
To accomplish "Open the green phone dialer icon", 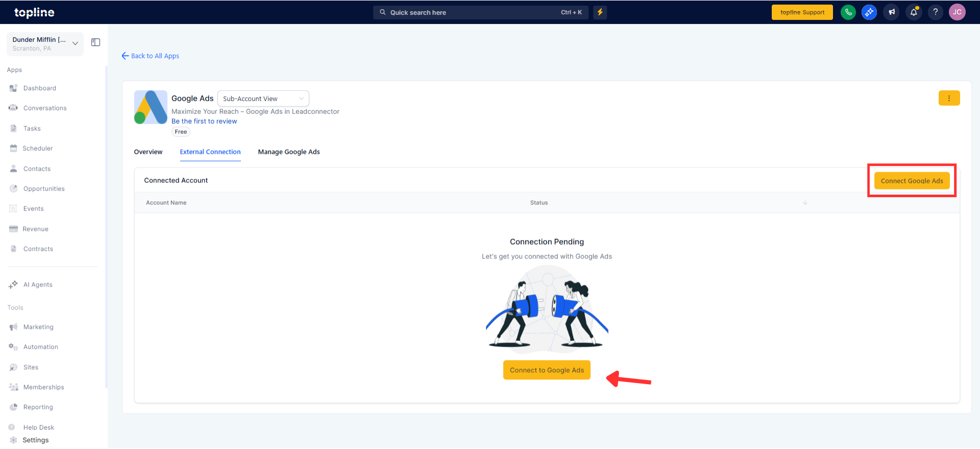I will tap(848, 12).
